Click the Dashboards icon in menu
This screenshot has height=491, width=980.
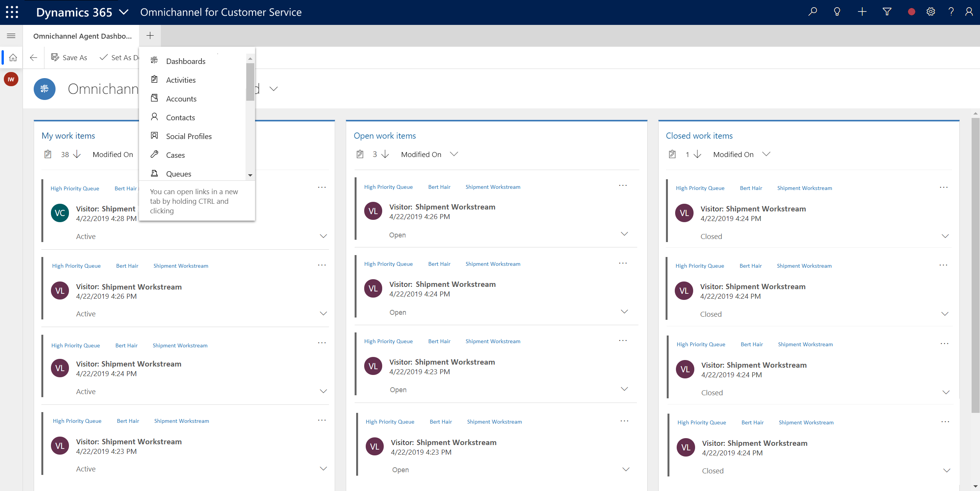(x=154, y=60)
